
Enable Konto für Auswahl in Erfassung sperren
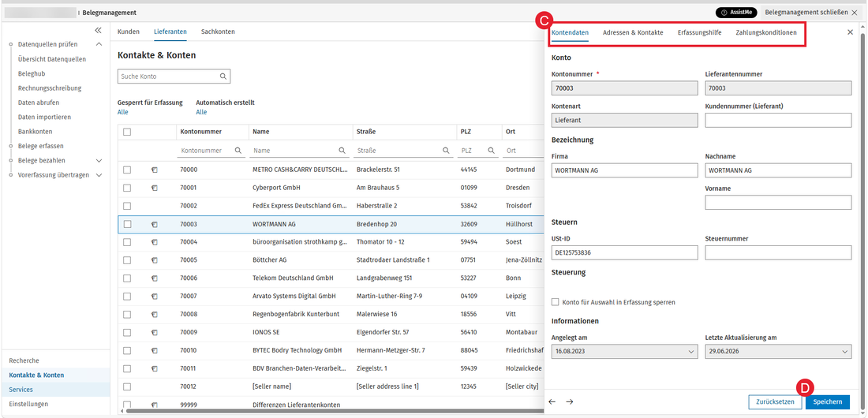click(556, 302)
